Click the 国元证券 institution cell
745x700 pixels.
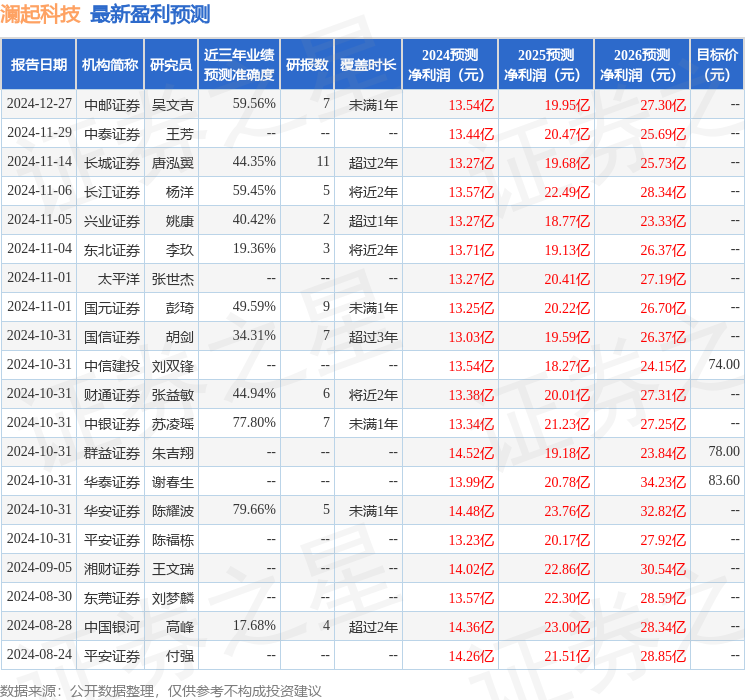click(112, 307)
